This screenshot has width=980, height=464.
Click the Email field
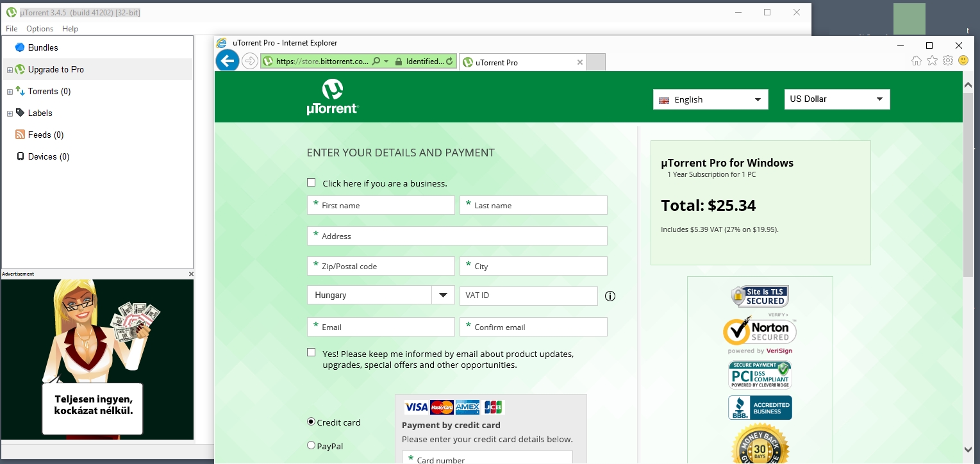click(x=381, y=327)
